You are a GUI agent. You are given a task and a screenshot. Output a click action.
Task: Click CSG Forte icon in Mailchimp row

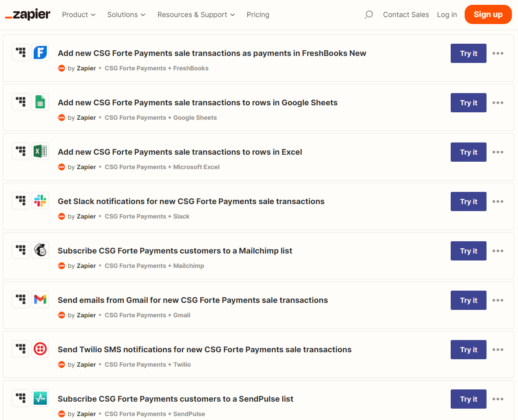click(21, 250)
